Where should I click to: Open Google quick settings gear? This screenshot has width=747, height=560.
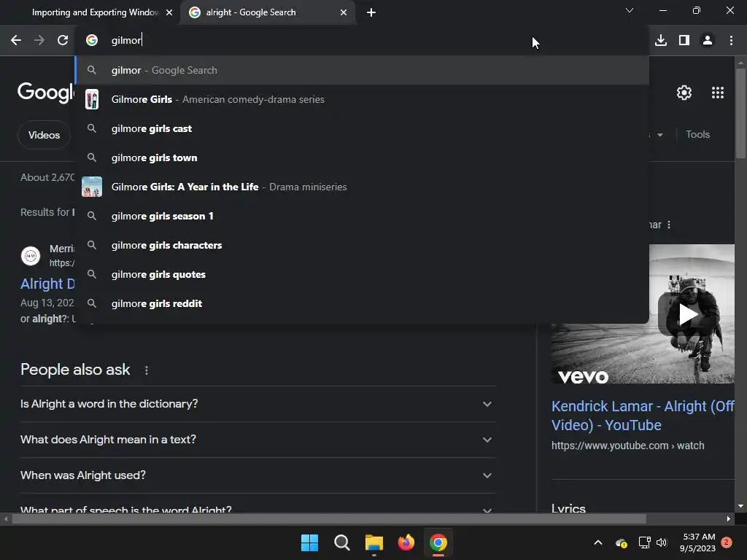684,93
